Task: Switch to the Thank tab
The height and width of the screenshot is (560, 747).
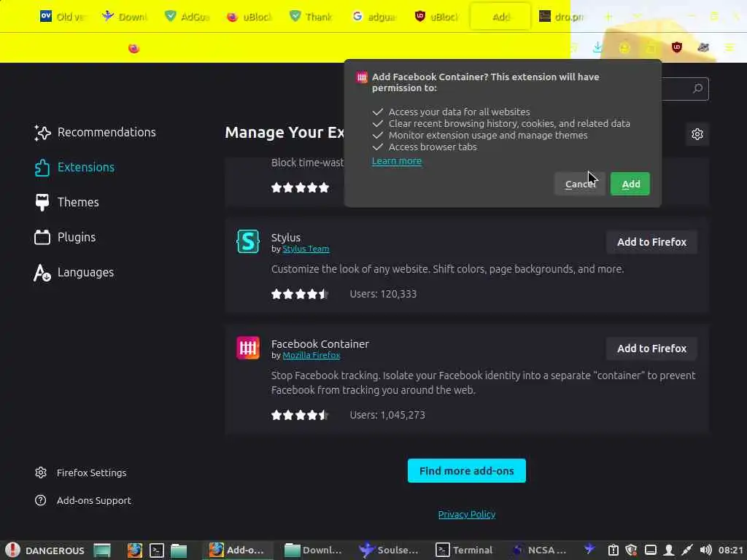Action: [312, 17]
